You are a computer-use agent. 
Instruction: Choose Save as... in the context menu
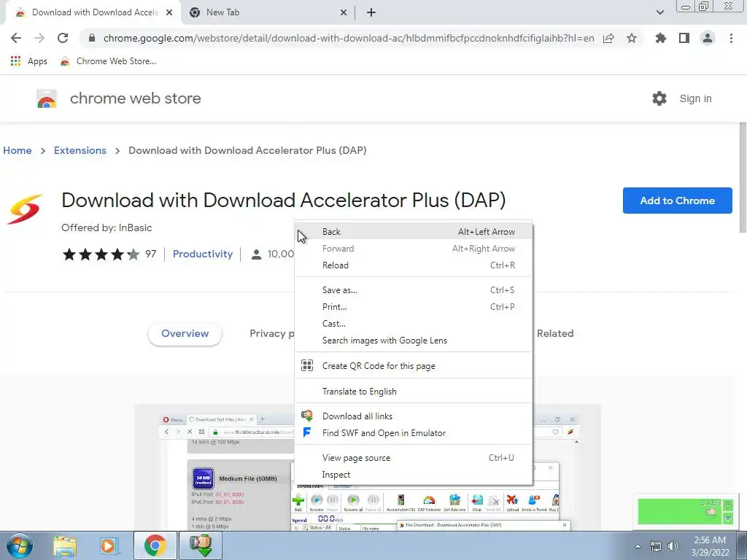[x=413, y=290]
